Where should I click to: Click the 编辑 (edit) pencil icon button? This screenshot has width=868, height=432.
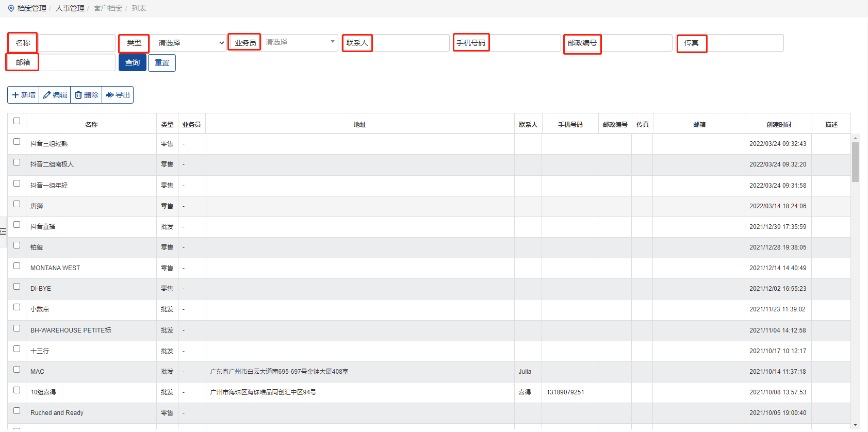[55, 95]
